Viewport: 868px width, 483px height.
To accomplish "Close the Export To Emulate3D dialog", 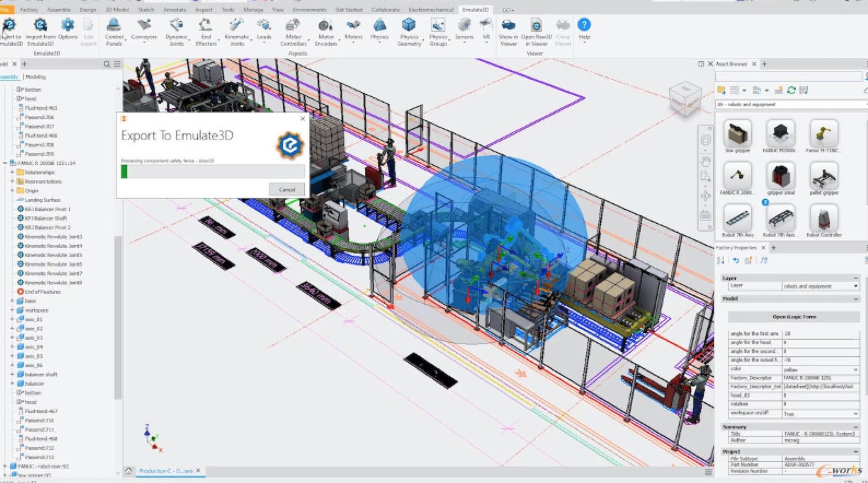I will pos(303,118).
